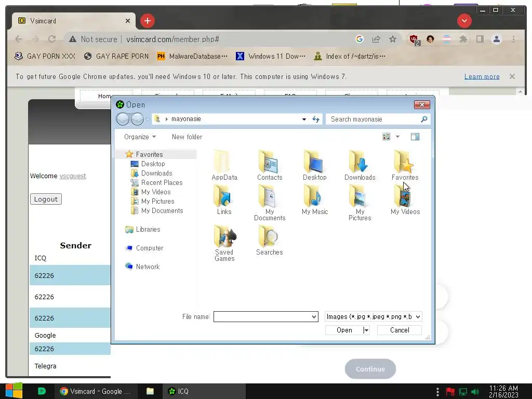Select the Desktop folder in file list
532x399 pixels.
314,165
